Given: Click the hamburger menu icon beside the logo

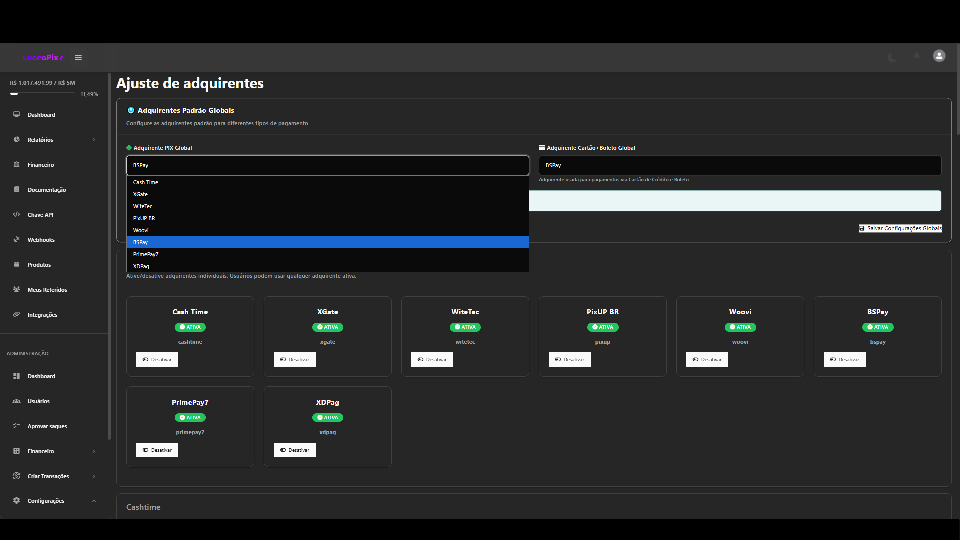Looking at the screenshot, I should click(x=78, y=57).
